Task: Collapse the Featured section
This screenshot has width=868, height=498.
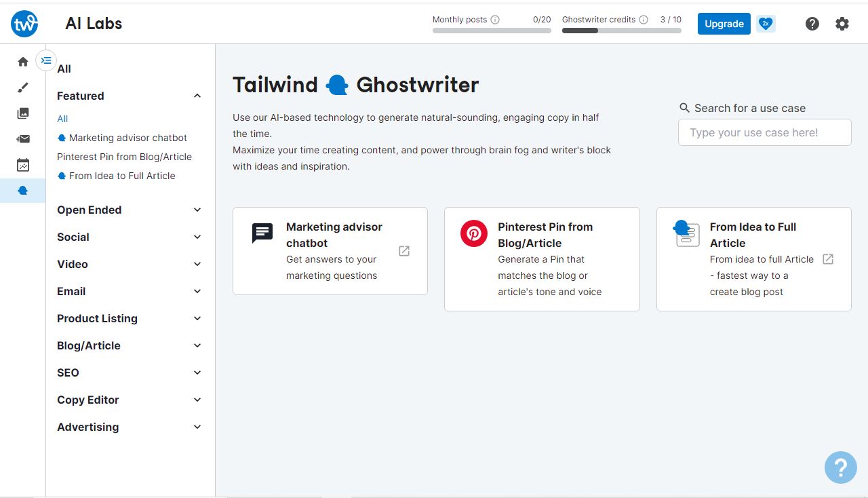Action: pos(197,96)
